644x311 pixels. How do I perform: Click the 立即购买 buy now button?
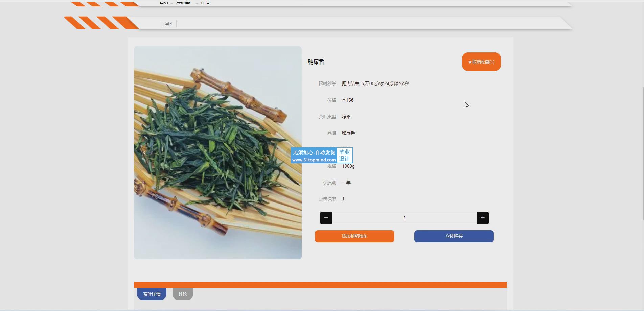pyautogui.click(x=454, y=236)
